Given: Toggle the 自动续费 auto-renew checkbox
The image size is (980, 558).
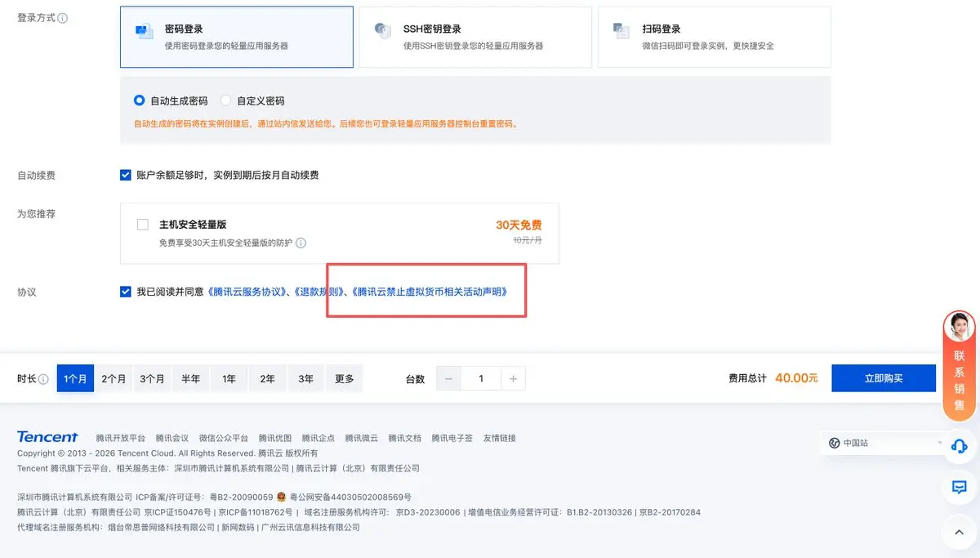Looking at the screenshot, I should tap(126, 175).
